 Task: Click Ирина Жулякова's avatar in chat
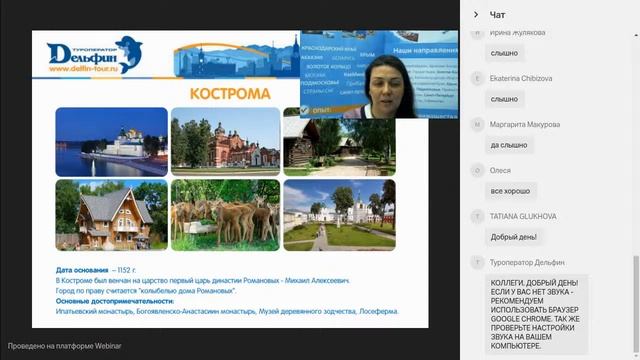pyautogui.click(x=477, y=33)
